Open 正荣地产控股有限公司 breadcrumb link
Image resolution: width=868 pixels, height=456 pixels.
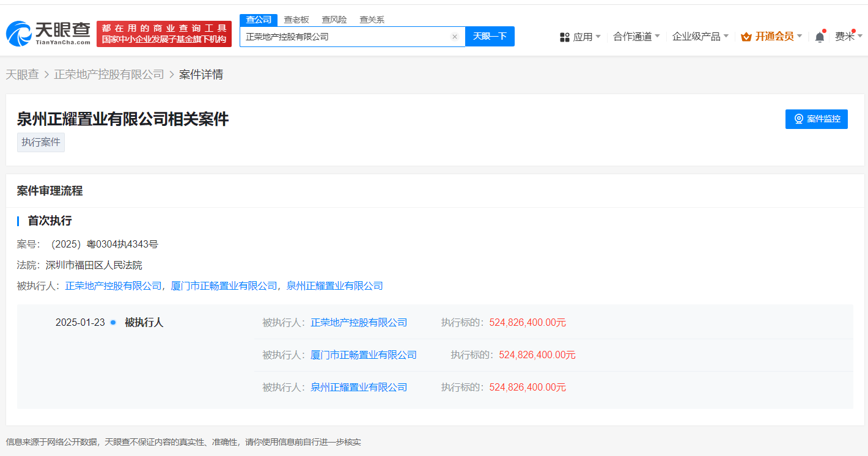[109, 75]
